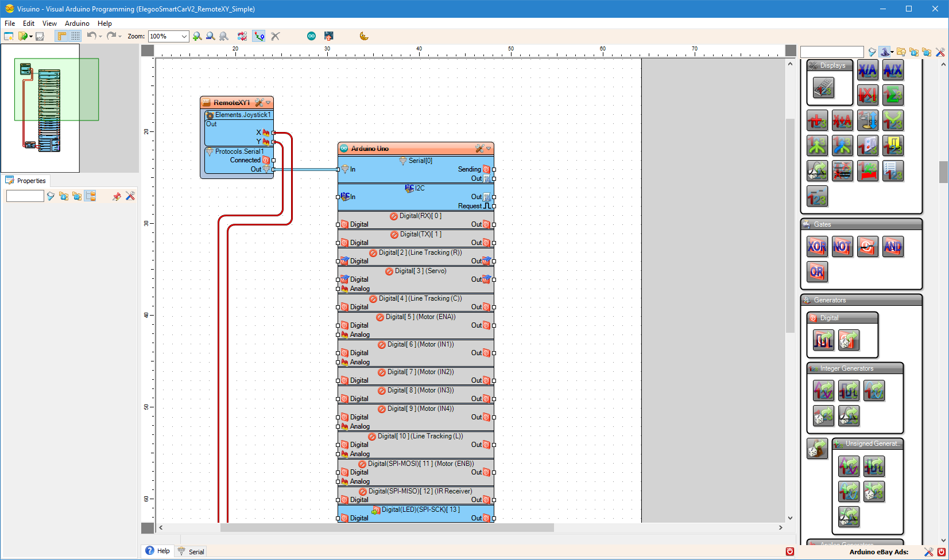This screenshot has width=949, height=560.
Task: Collapse all categories in the component panel
Action: (x=926, y=52)
